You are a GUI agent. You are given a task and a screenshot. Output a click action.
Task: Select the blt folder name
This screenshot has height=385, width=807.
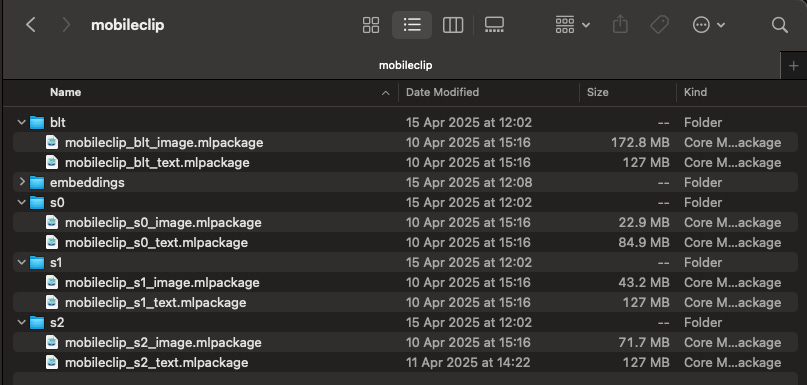58,122
